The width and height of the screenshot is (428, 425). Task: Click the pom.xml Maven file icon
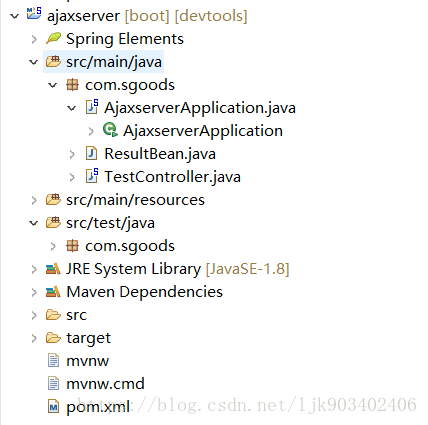tap(53, 407)
